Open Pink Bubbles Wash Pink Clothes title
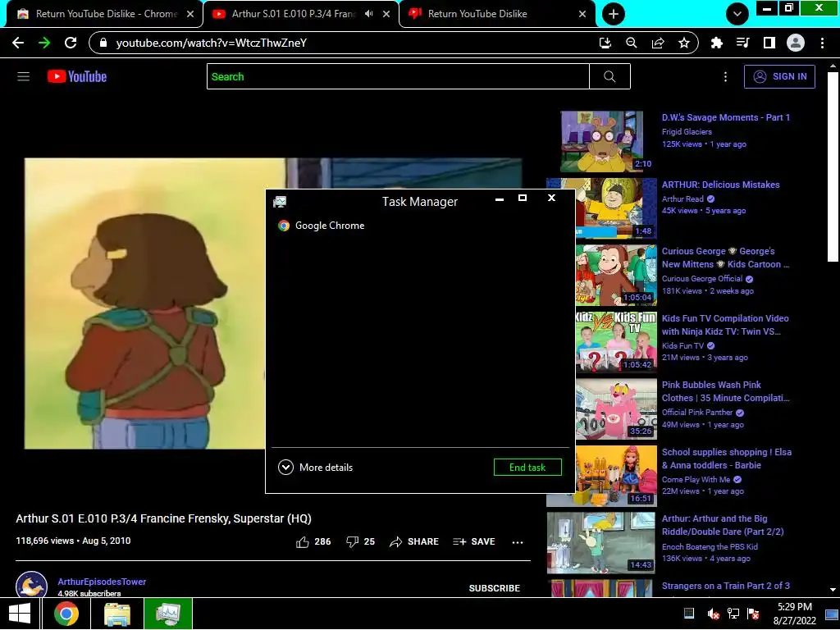 [x=725, y=391]
